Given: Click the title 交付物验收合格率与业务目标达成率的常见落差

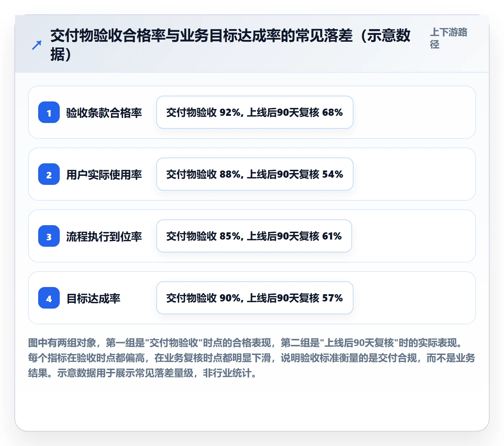Looking at the screenshot, I should tap(230, 45).
